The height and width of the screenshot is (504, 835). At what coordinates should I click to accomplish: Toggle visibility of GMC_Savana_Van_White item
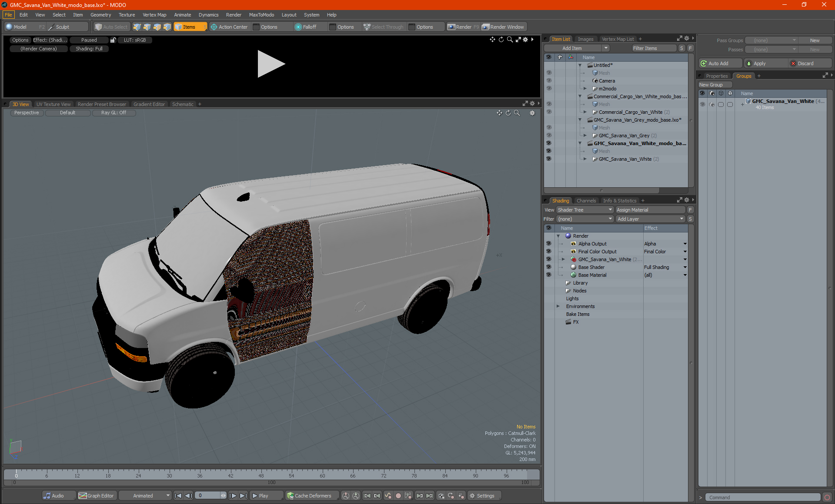tap(549, 159)
